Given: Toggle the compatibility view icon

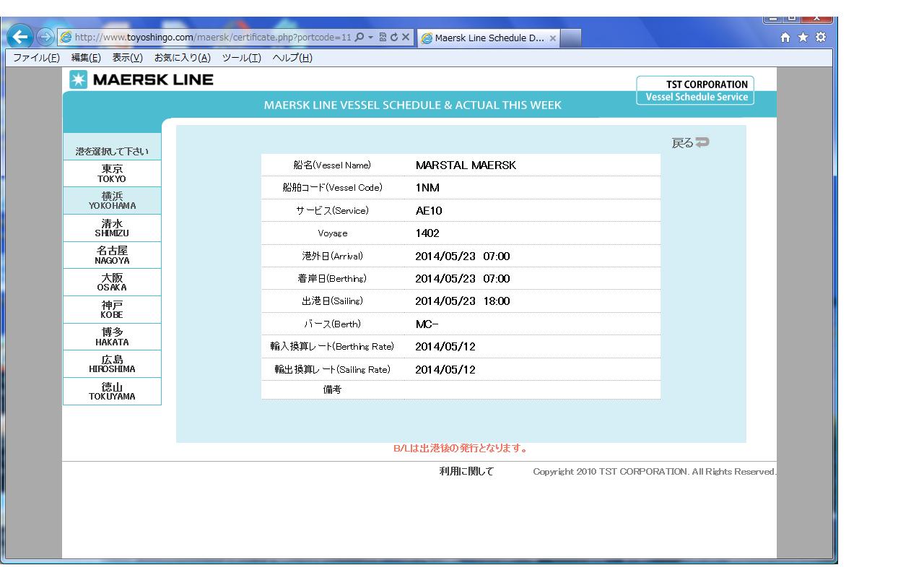Looking at the screenshot, I should click(x=383, y=37).
